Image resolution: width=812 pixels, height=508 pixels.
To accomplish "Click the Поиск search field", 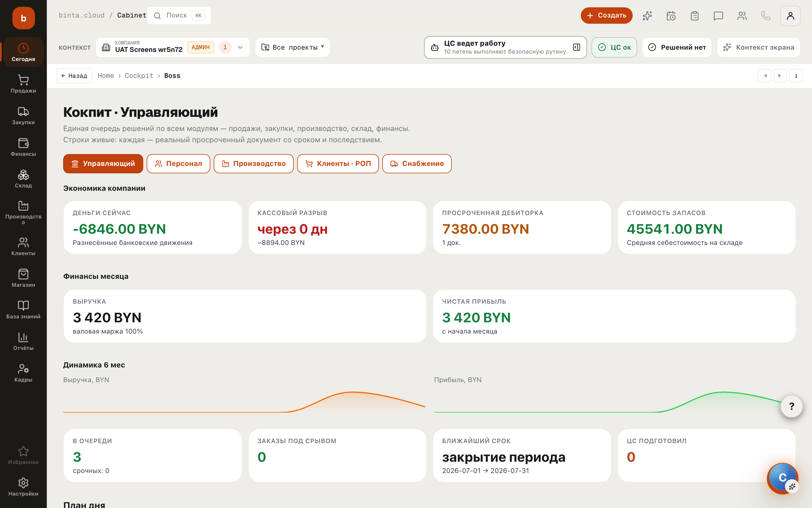I will click(x=179, y=16).
